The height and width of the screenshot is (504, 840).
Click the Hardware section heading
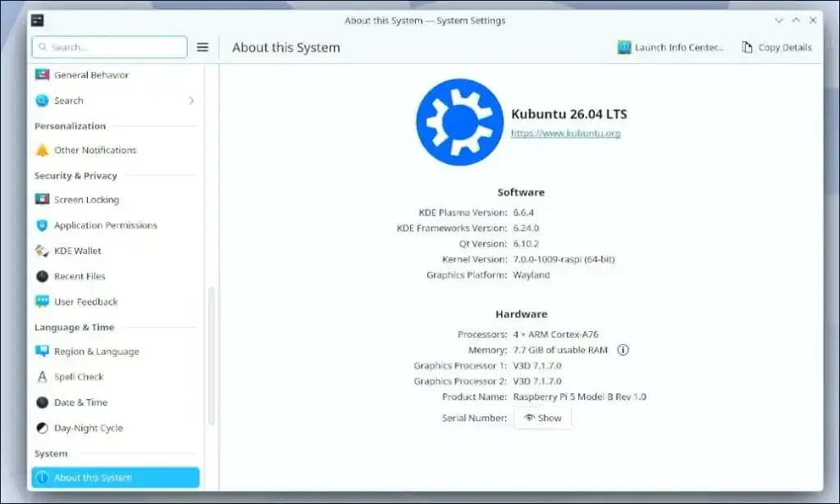(521, 314)
